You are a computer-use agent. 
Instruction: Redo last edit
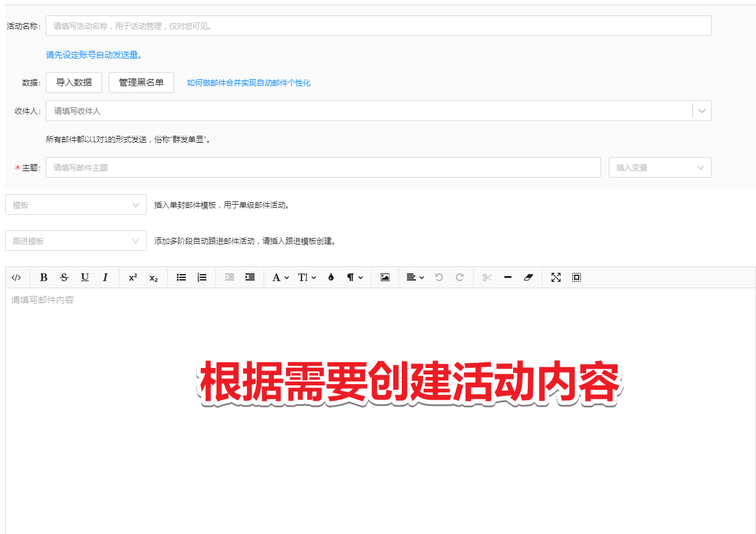tap(460, 277)
